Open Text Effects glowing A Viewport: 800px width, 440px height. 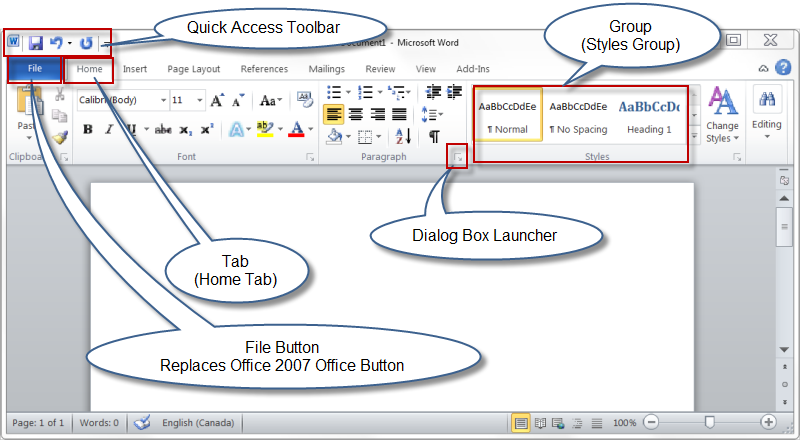click(236, 129)
